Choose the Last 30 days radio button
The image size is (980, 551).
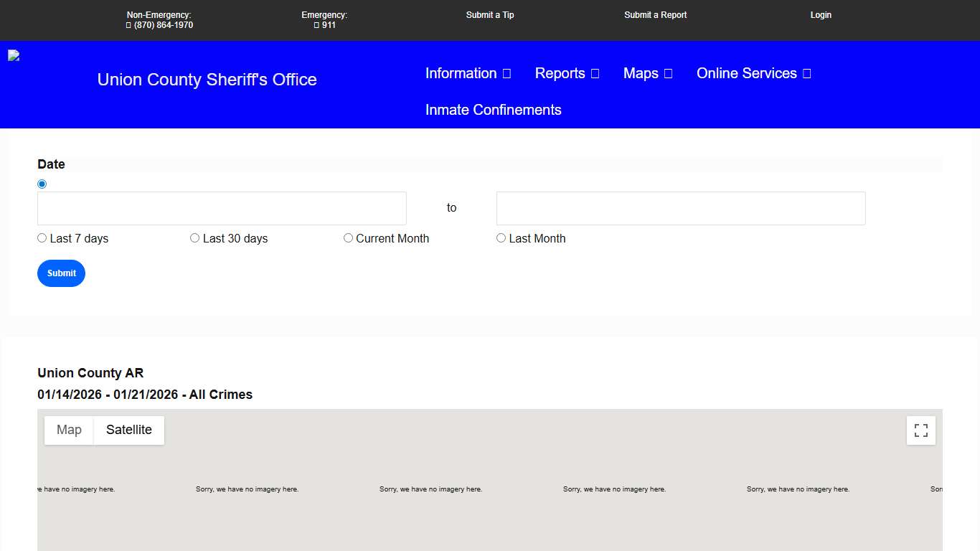(195, 238)
